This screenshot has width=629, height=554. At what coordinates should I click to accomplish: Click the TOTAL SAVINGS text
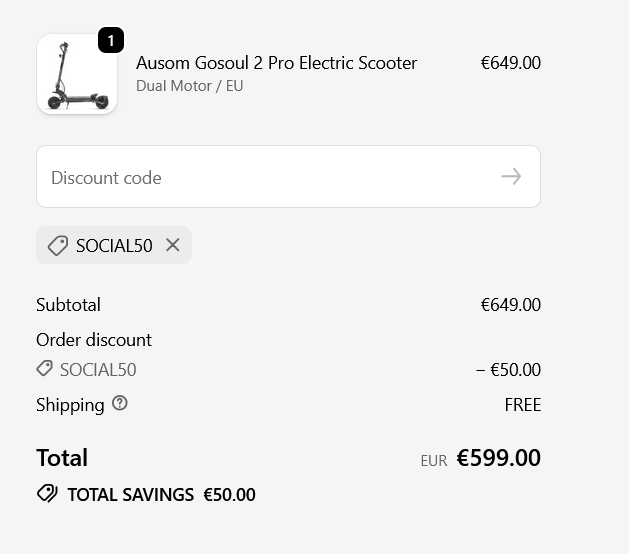[130, 495]
